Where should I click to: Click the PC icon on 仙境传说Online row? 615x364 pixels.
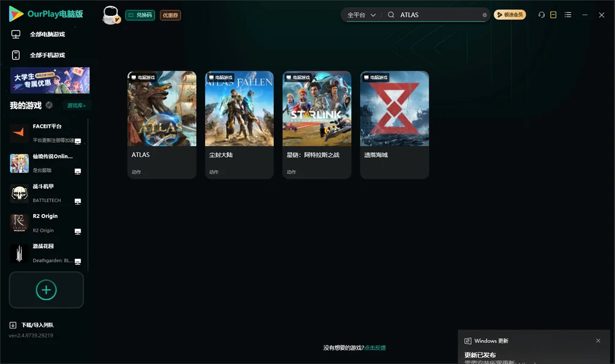[x=77, y=172]
